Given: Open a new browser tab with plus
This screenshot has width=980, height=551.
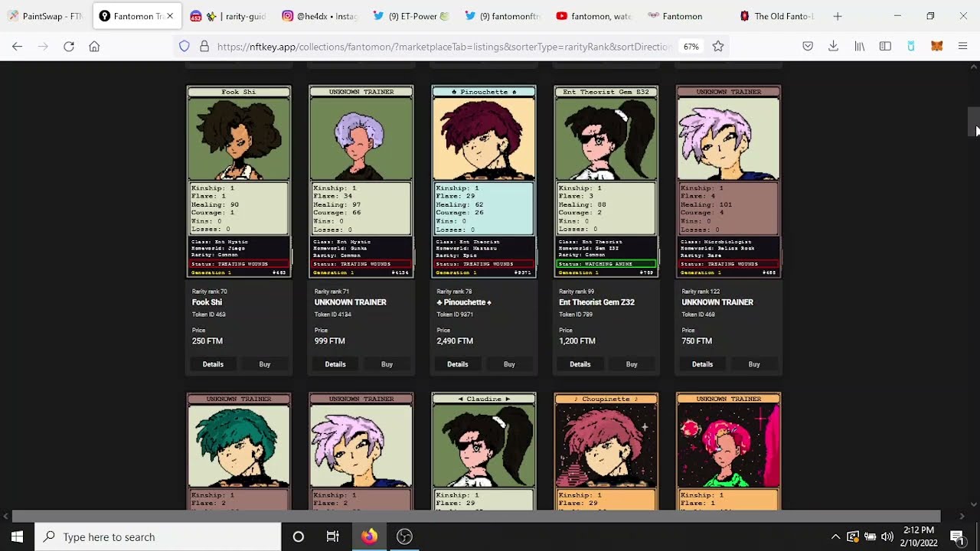Looking at the screenshot, I should (x=838, y=16).
